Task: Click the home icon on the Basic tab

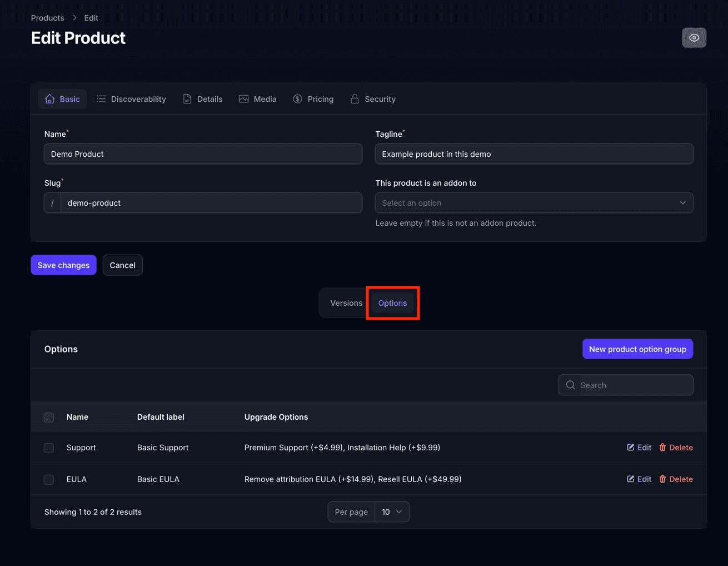Action: pos(49,98)
